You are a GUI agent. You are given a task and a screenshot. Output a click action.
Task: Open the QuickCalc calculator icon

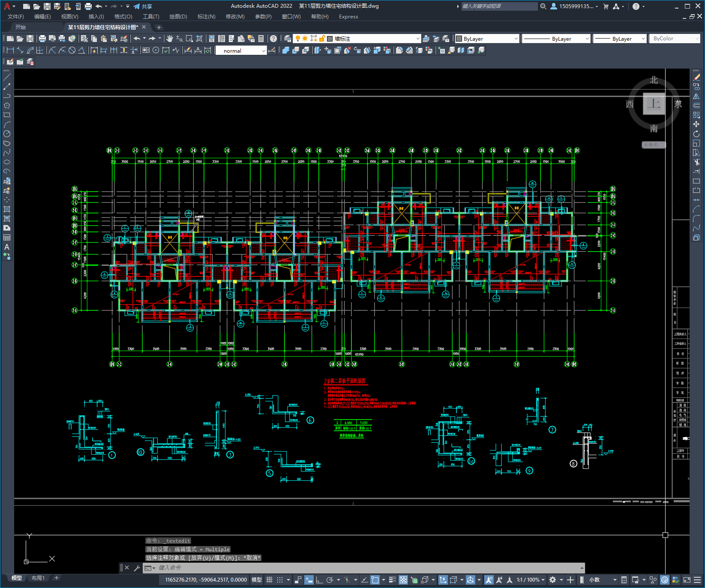tap(261, 39)
